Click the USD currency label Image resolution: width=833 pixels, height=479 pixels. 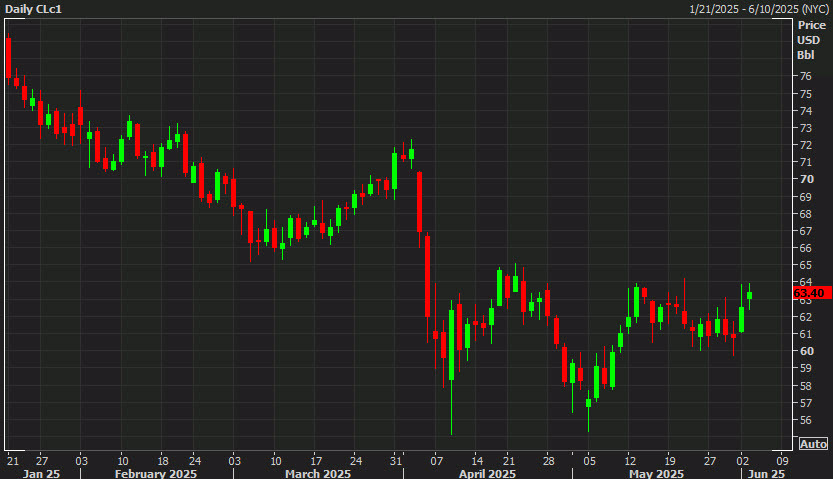pos(809,40)
